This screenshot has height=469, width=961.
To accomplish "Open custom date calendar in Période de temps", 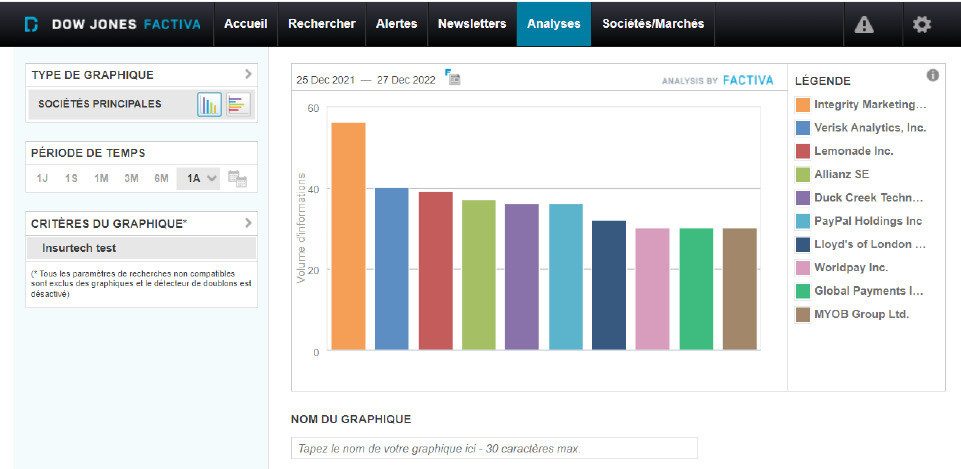I will pos(237,178).
